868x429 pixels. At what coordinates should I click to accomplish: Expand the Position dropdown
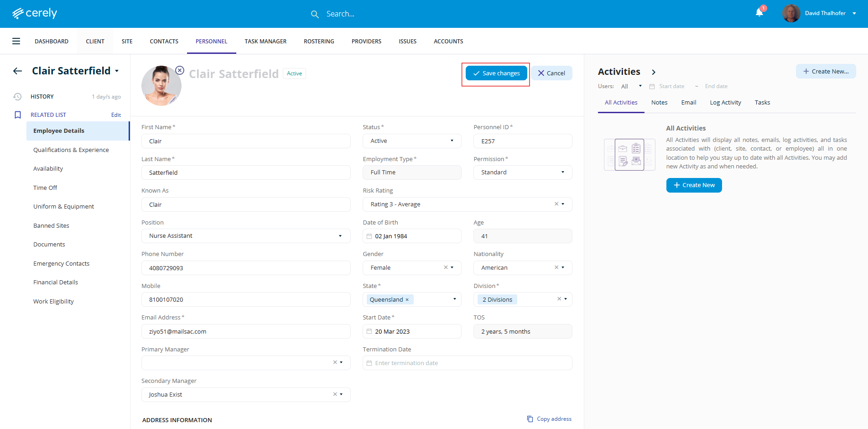(340, 236)
